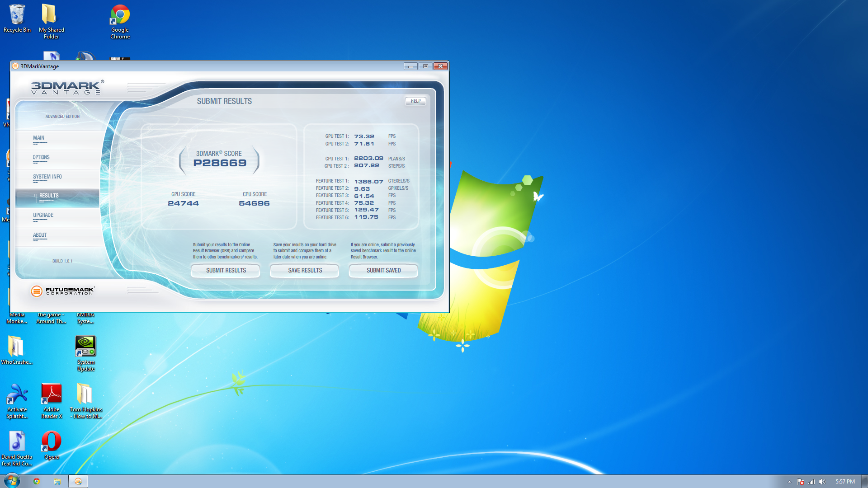Open network signal tray icon
This screenshot has height=488, width=868.
pos(811,482)
